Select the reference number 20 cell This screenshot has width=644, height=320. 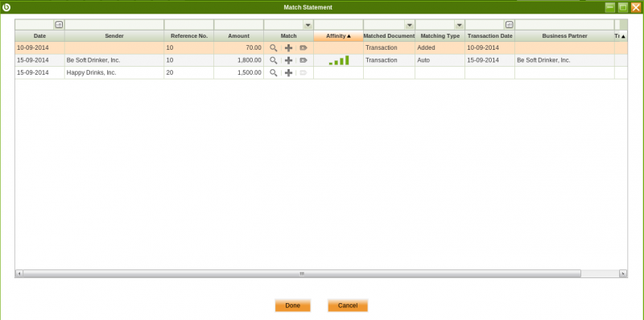tap(189, 72)
